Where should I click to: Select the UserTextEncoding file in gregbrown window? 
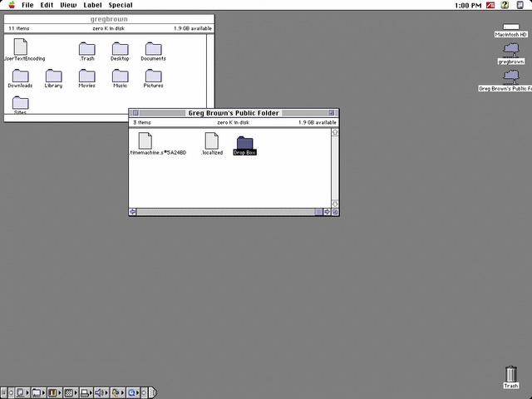(x=20, y=50)
